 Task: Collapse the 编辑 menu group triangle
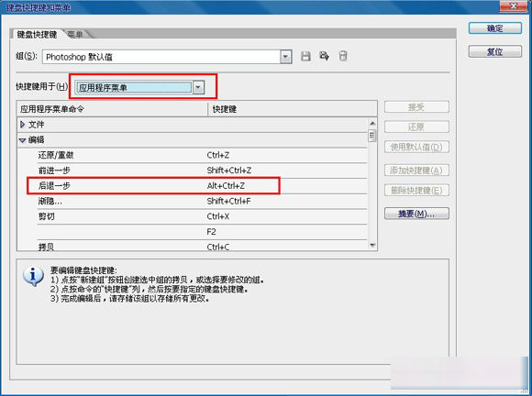[x=22, y=140]
